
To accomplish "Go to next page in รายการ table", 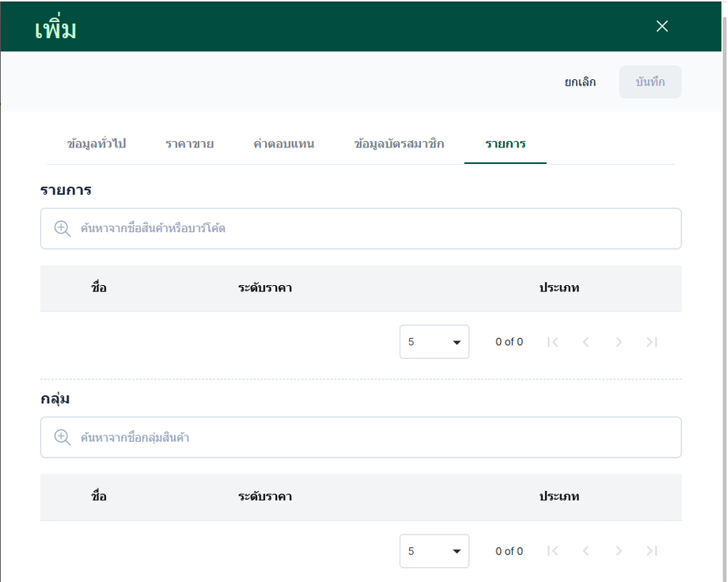I will [619, 342].
